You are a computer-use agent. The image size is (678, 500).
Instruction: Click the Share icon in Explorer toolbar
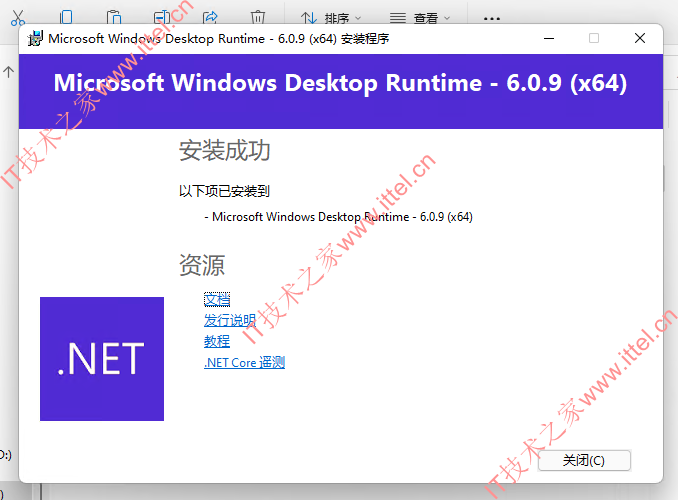click(210, 17)
